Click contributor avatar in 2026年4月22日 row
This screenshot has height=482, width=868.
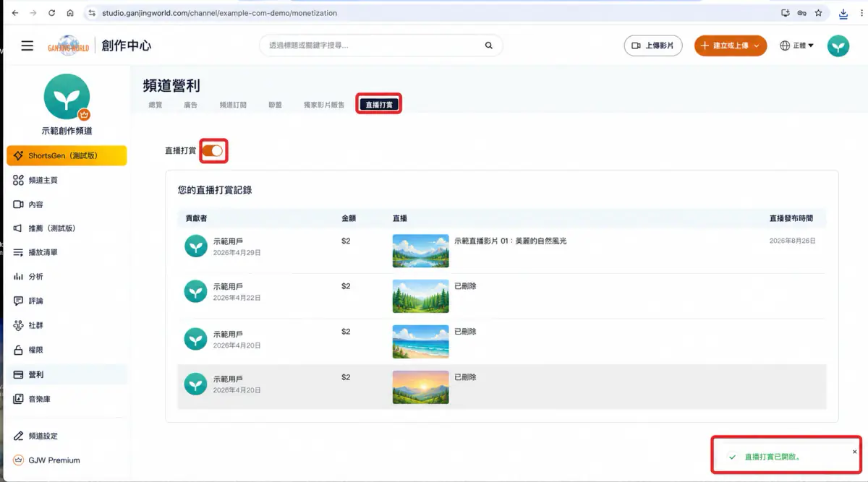click(x=195, y=292)
